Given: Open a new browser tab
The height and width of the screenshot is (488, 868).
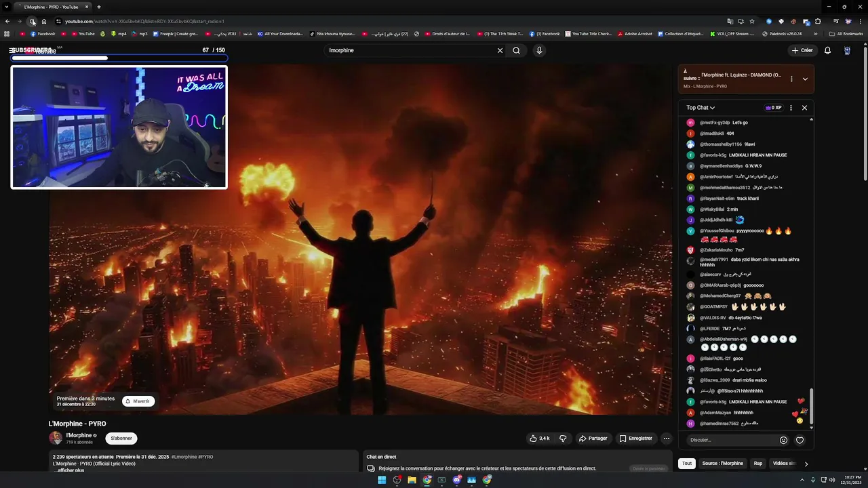Looking at the screenshot, I should pyautogui.click(x=98, y=7).
